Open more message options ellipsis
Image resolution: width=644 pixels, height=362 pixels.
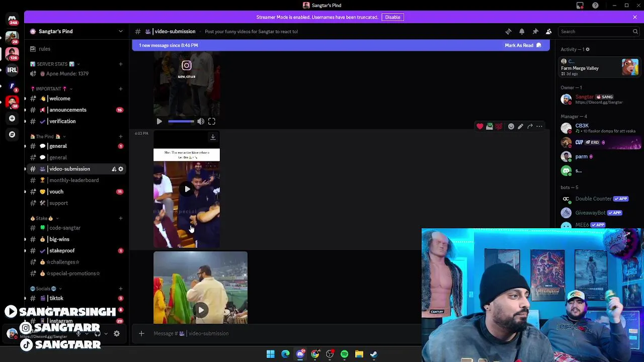click(539, 126)
